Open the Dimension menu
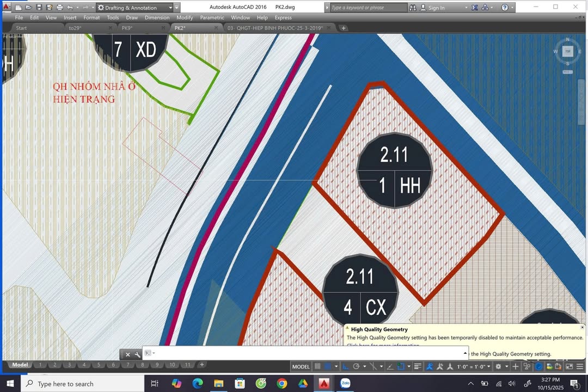Screen dimensions: 588x392 click(157, 17)
